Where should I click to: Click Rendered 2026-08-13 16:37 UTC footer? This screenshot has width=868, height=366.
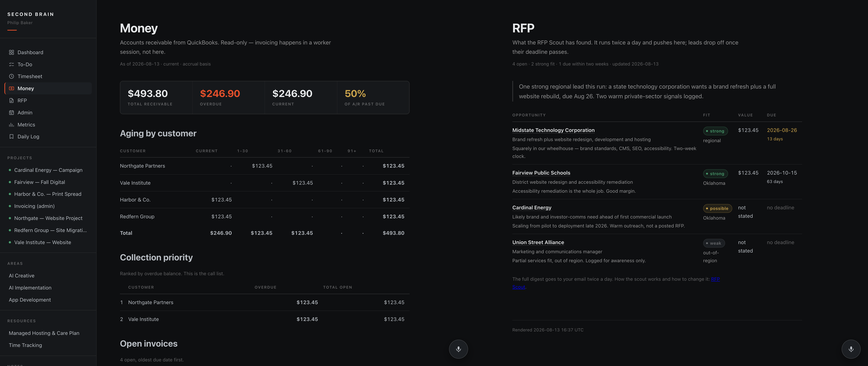548,330
